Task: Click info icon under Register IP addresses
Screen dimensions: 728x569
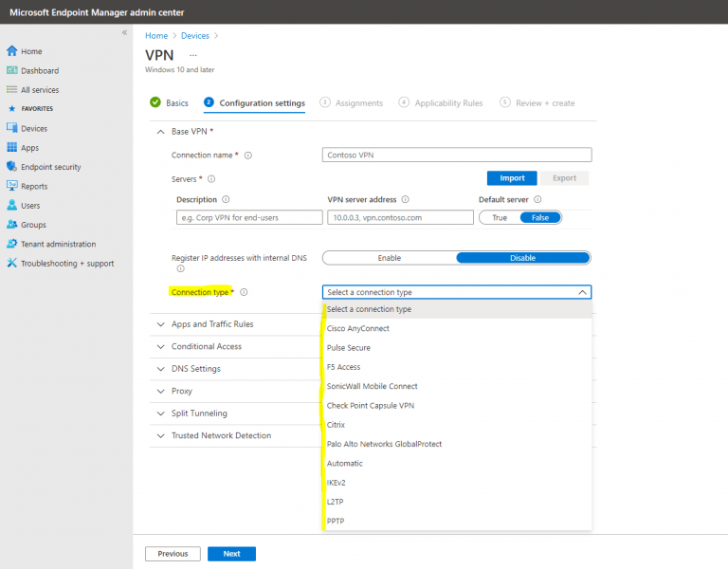Action: coord(181,268)
